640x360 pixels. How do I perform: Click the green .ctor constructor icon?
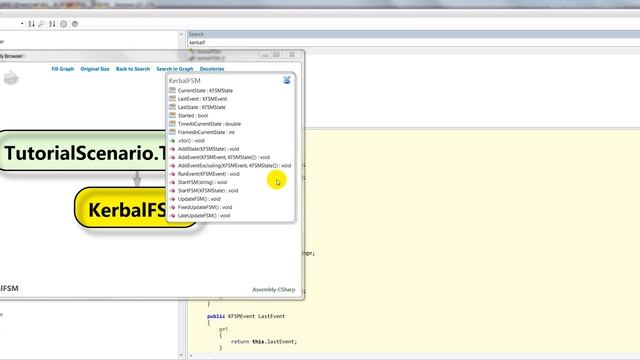[172, 140]
